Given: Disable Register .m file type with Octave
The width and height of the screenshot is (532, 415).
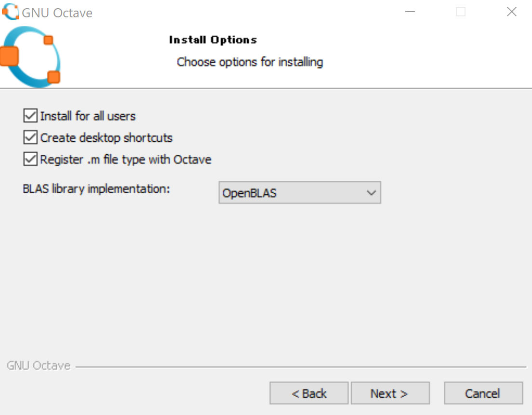Looking at the screenshot, I should (x=30, y=159).
